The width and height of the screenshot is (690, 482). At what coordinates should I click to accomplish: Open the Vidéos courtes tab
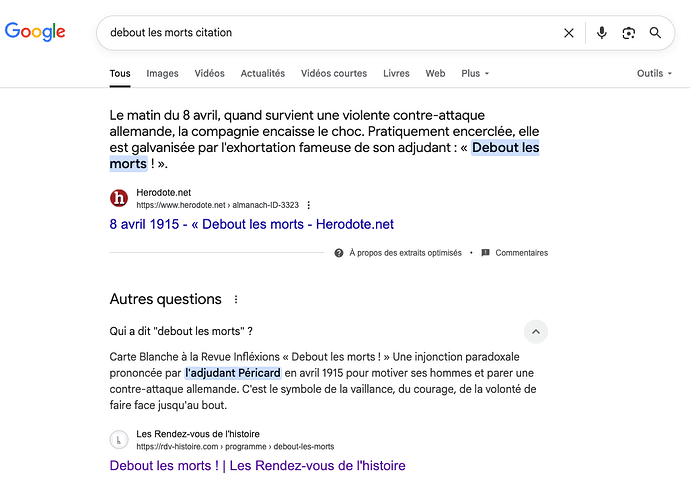[x=334, y=73]
